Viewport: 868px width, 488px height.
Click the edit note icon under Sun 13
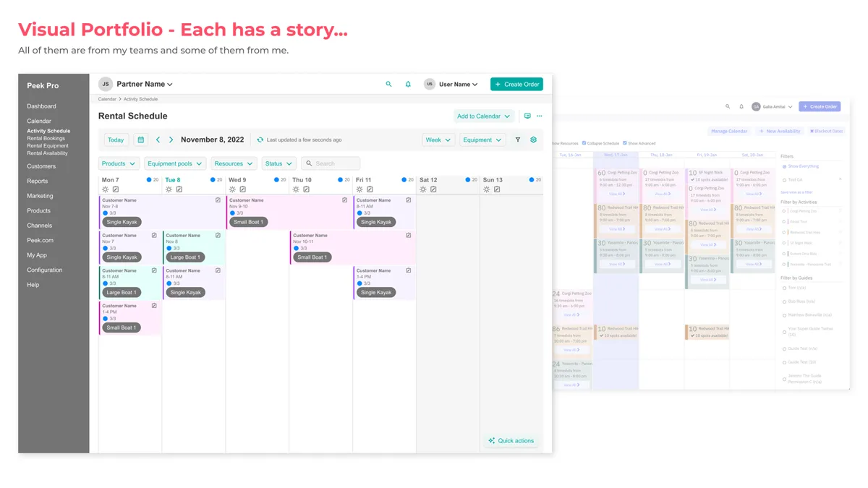coord(497,189)
